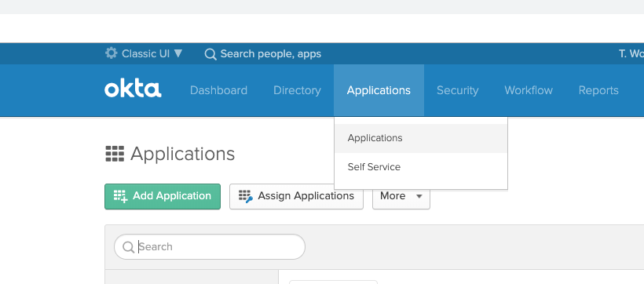Image resolution: width=644 pixels, height=284 pixels.
Task: Focus the Search people, apps field
Action: pyautogui.click(x=271, y=54)
